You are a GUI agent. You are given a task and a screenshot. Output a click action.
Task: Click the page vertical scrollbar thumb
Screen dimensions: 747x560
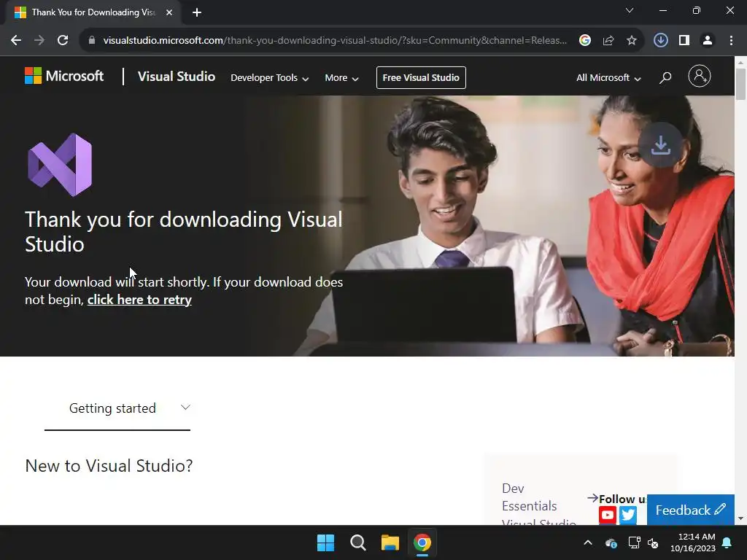coord(740,85)
